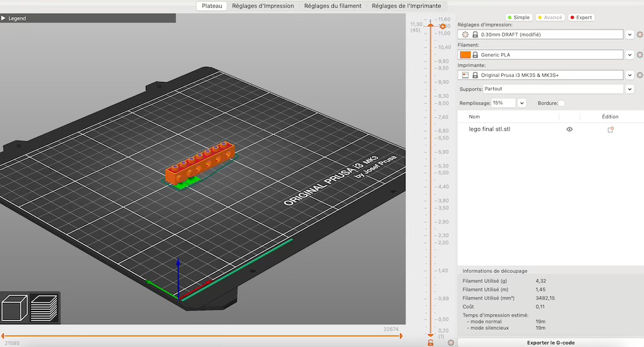Switch to the sliced layers preview
Image resolution: width=644 pixels, height=347 pixels.
point(44,308)
